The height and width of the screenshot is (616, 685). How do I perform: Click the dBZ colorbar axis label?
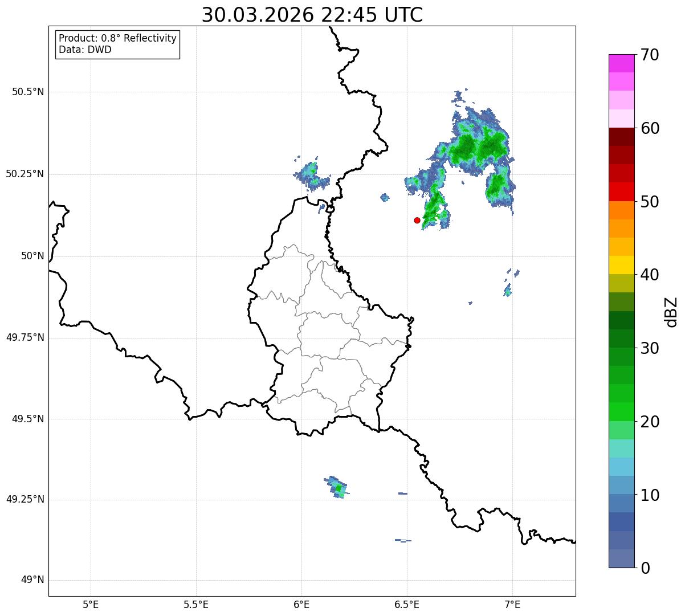click(671, 312)
